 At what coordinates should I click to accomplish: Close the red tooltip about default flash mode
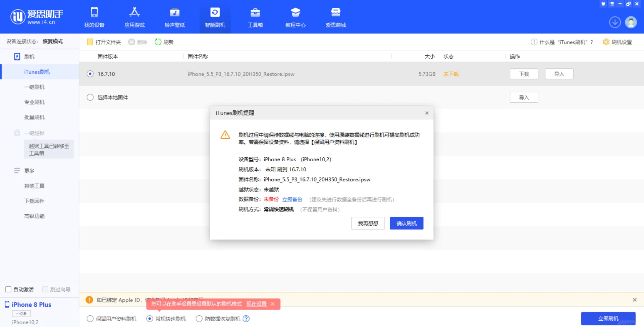click(x=273, y=304)
